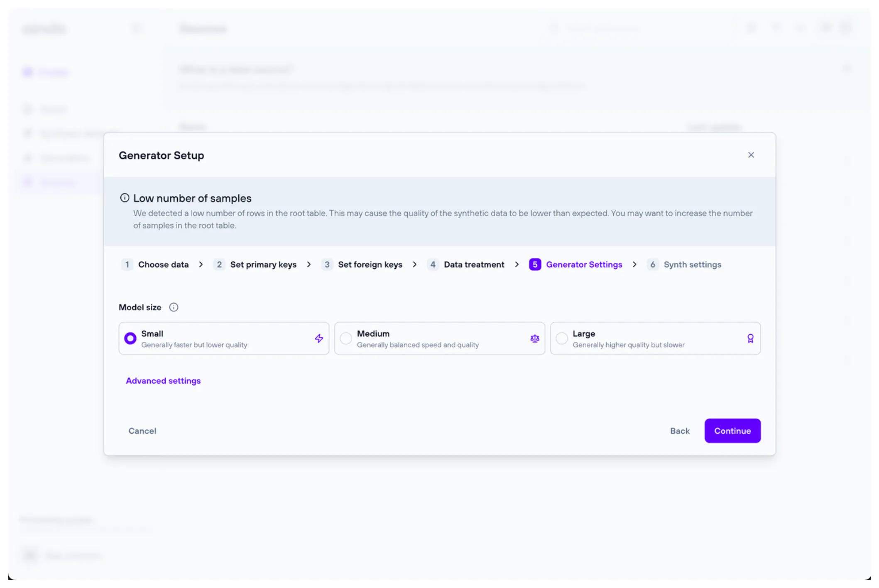Image resolution: width=879 pixels, height=588 pixels.
Task: Click the lightning bolt icon on Small
Action: pos(318,338)
